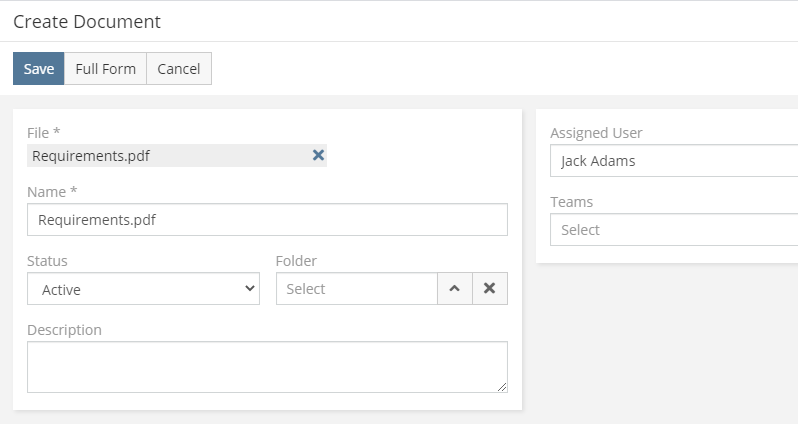Image resolution: width=800 pixels, height=424 pixels.
Task: Focus the Name input field
Action: [267, 220]
